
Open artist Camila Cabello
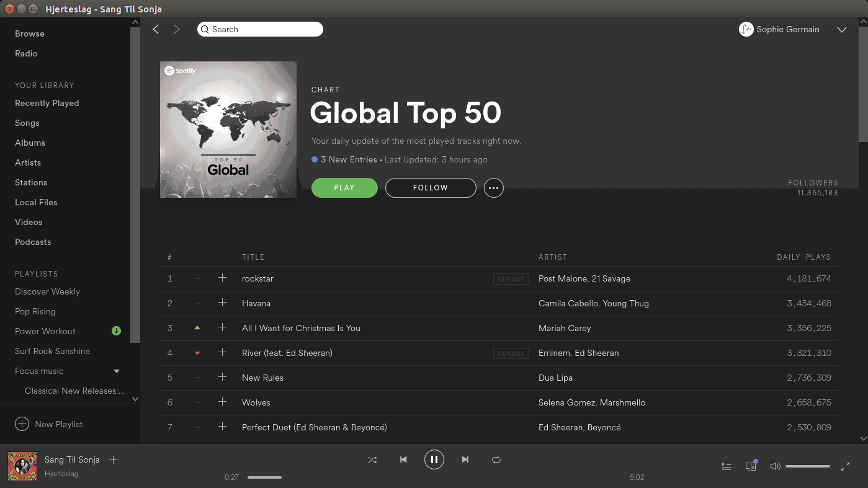(x=567, y=303)
